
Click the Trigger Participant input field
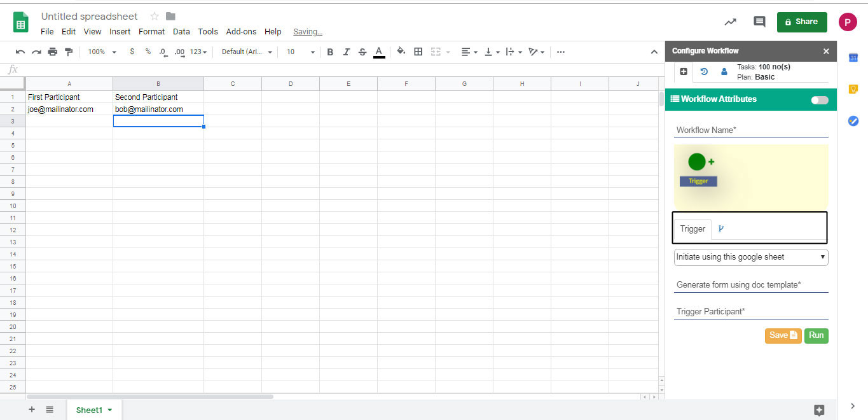pyautogui.click(x=751, y=311)
